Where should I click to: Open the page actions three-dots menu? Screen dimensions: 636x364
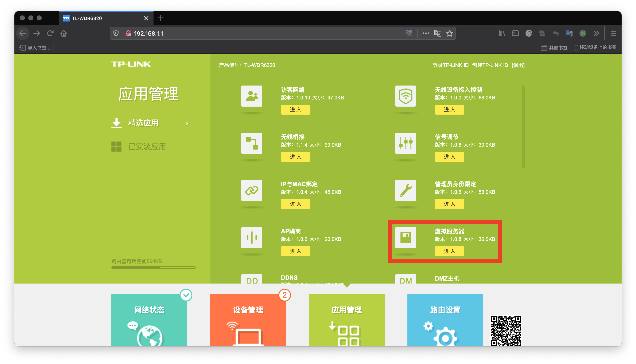coord(426,33)
